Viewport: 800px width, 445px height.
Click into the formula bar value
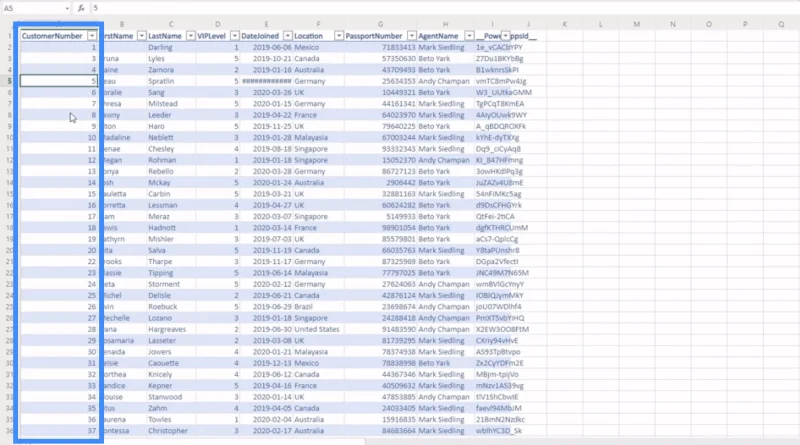pos(95,8)
